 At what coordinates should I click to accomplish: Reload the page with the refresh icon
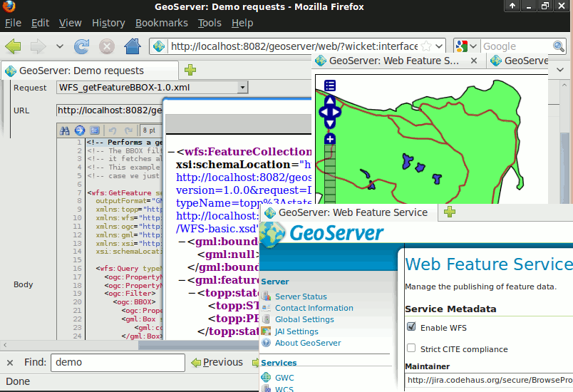(x=82, y=46)
